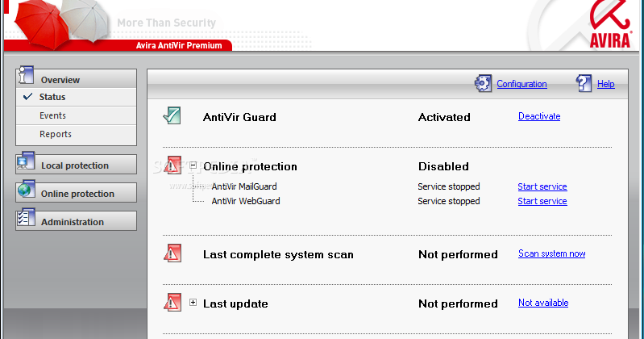Viewport: 644px width, 339px height.
Task: Click Not performed status for system scan
Action: 458,255
